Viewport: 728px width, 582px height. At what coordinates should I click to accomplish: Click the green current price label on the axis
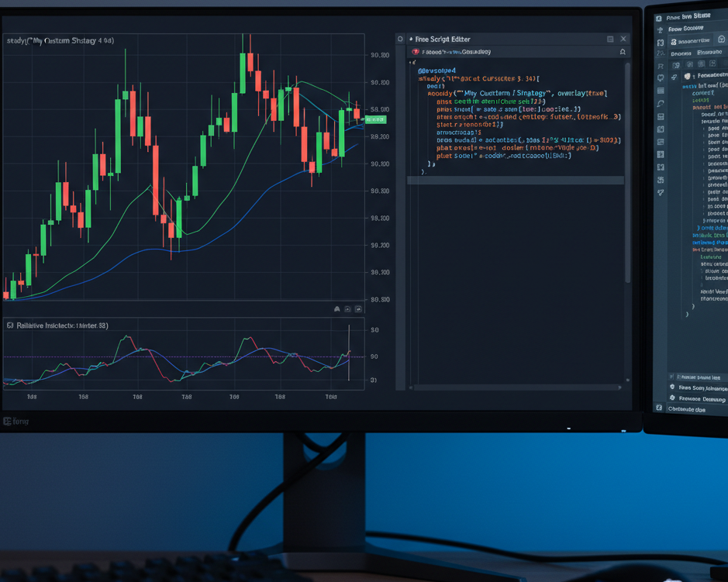[375, 120]
